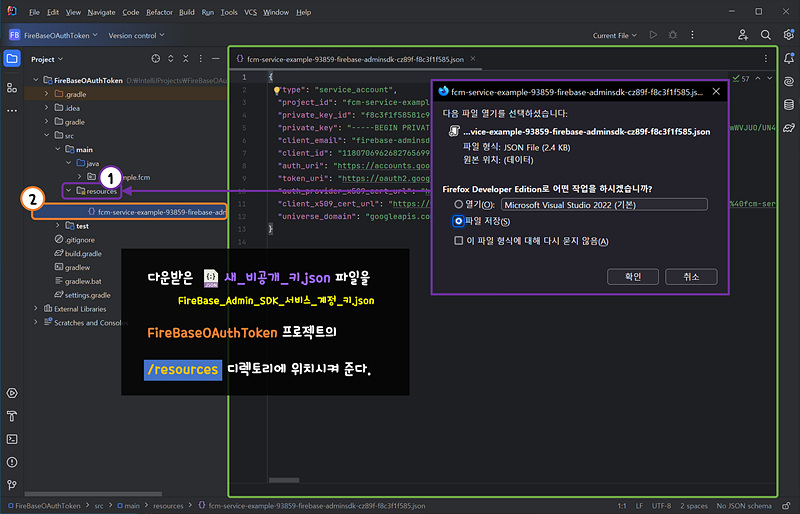Open the Problems tool window icon
This screenshot has height=514, width=800.
[12, 462]
